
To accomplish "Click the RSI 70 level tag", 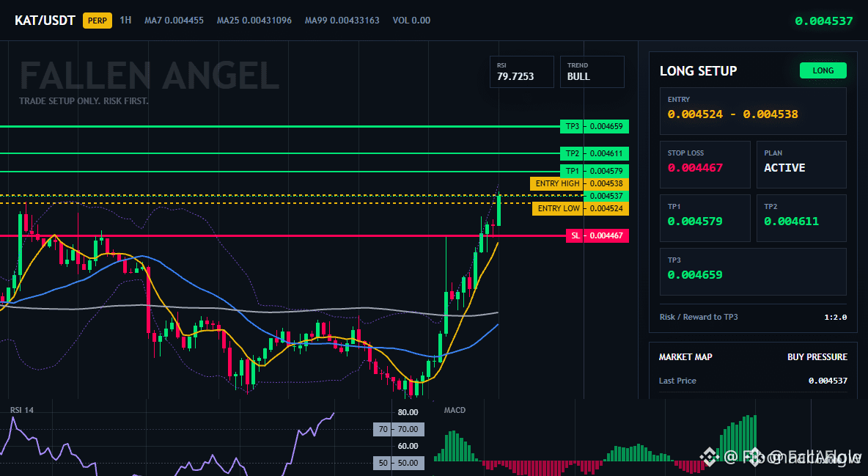I will pos(399,430).
